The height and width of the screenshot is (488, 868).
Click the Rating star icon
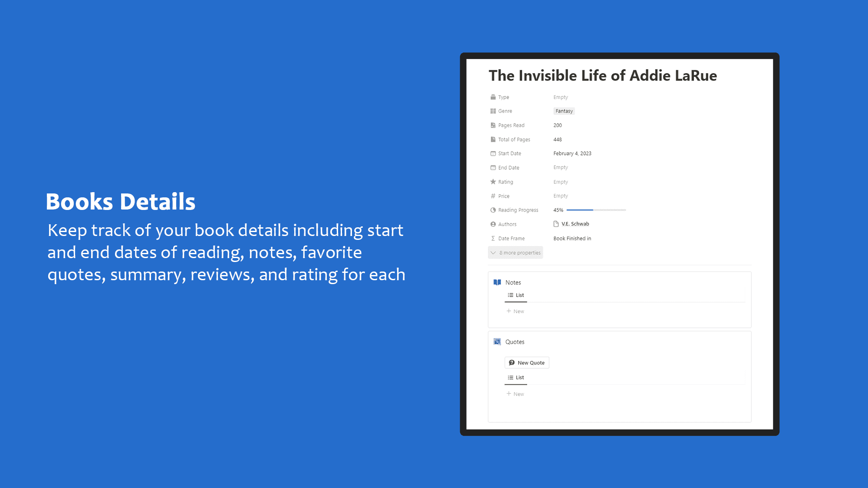[x=493, y=182]
